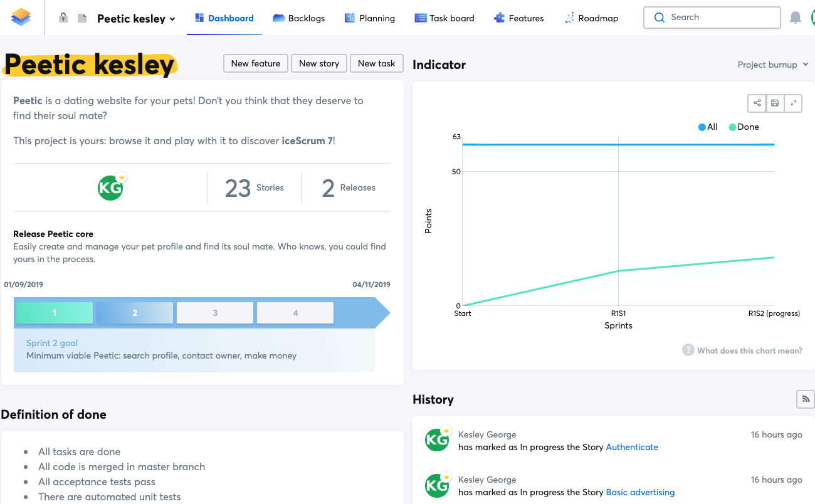Click What does this chart mean? link
The width and height of the screenshot is (815, 504).
tap(750, 350)
